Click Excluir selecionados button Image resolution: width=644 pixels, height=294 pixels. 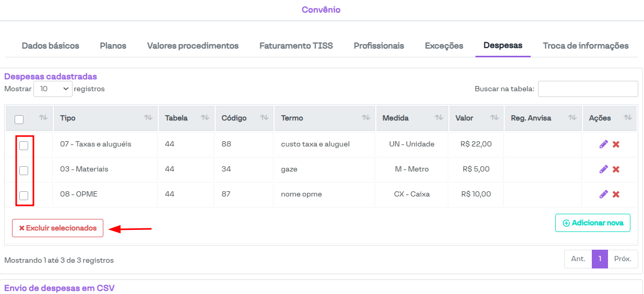(x=57, y=228)
